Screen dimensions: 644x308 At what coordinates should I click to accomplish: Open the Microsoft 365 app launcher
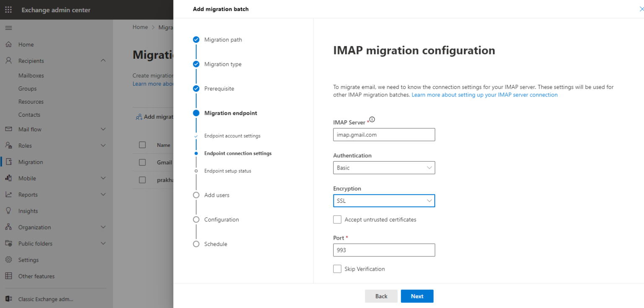8,9
